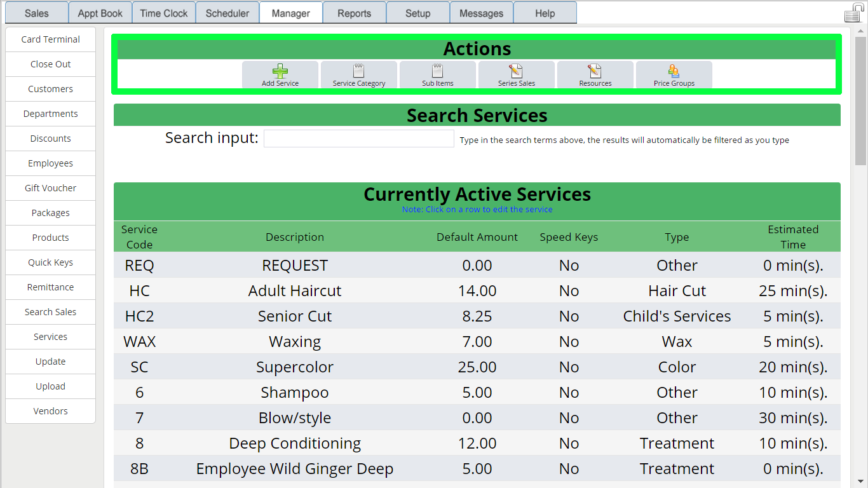This screenshot has width=868, height=488.
Task: Edit the Shampoo service row
Action: point(477,392)
